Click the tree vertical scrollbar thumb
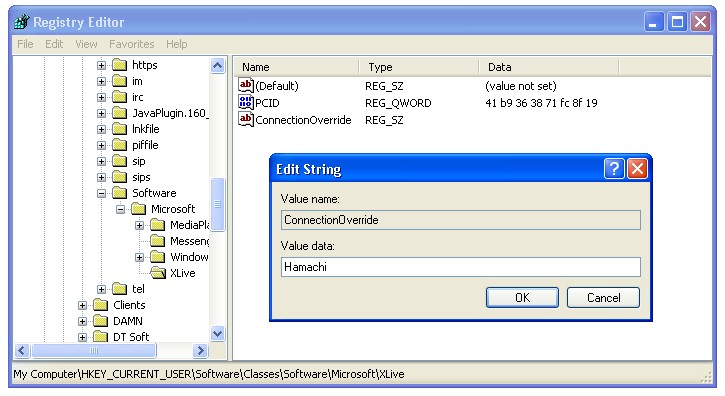The height and width of the screenshot is (396, 725). tap(218, 204)
